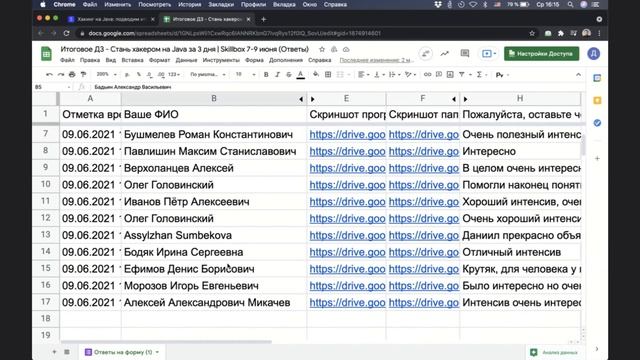Viewport: 640px width, 360px height.
Task: Activate the paint format tool
Action: [84, 75]
